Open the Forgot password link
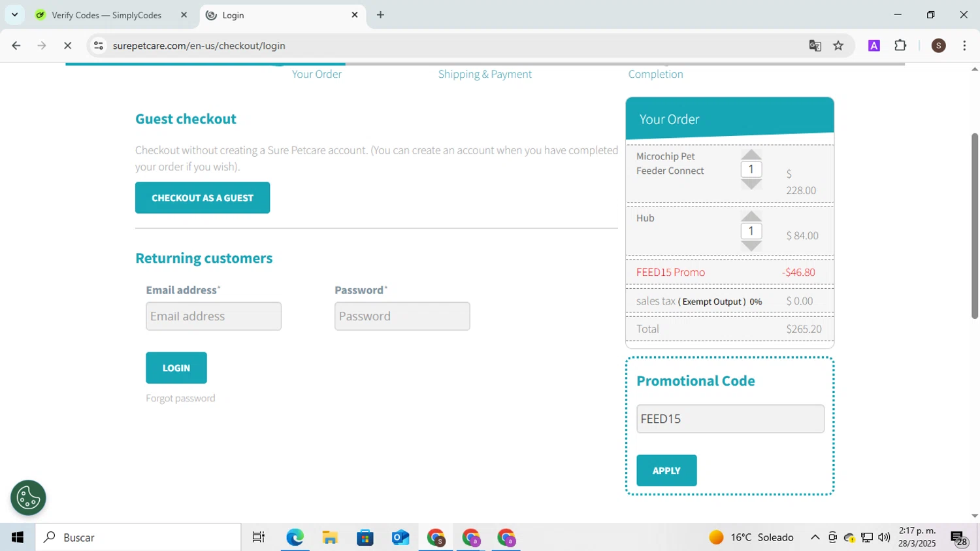980x551 pixels. (x=180, y=398)
